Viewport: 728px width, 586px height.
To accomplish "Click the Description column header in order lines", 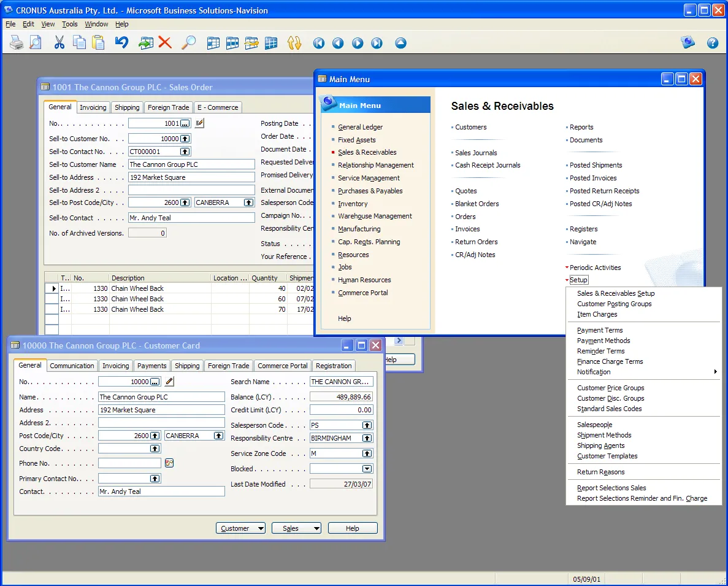I will click(160, 278).
